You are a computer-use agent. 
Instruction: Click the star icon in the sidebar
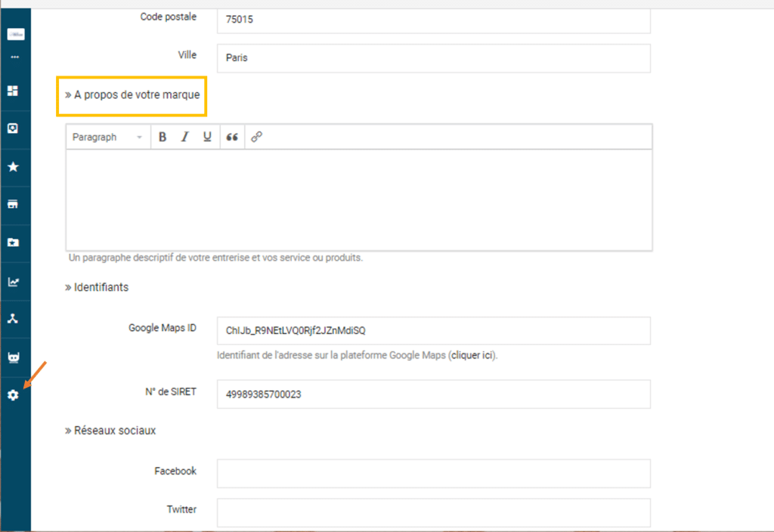[x=13, y=167]
